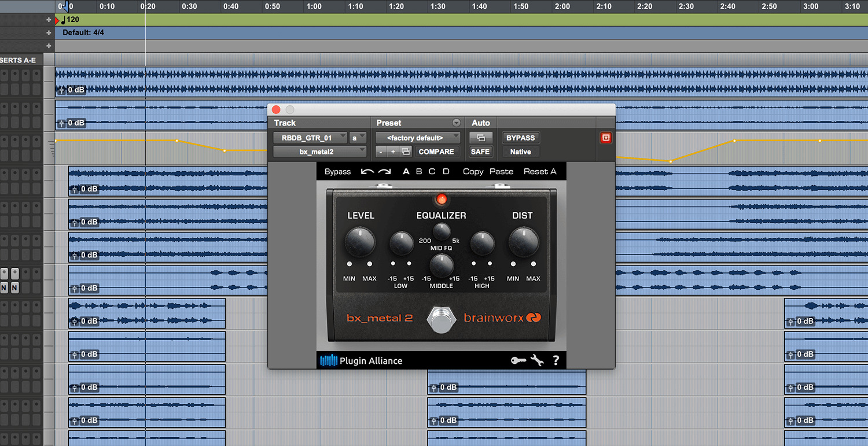Click the Plugin Alliance logo
The height and width of the screenshot is (446, 868).
(361, 360)
